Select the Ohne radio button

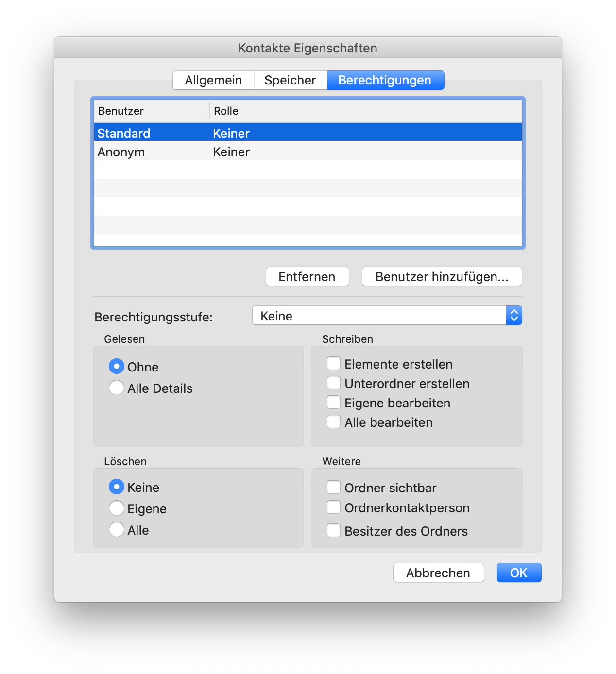pos(117,366)
